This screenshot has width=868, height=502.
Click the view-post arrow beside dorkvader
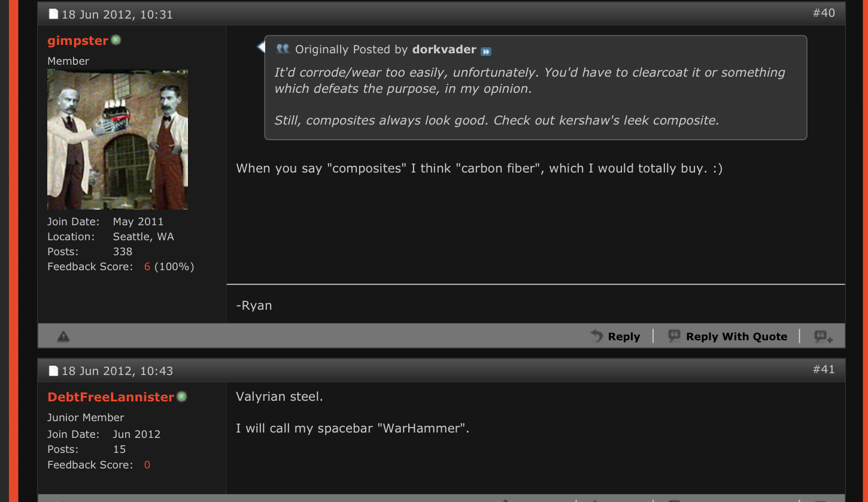tap(486, 51)
